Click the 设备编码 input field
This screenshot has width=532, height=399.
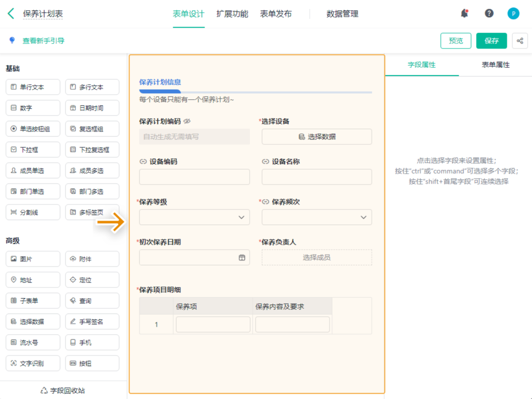[194, 177]
